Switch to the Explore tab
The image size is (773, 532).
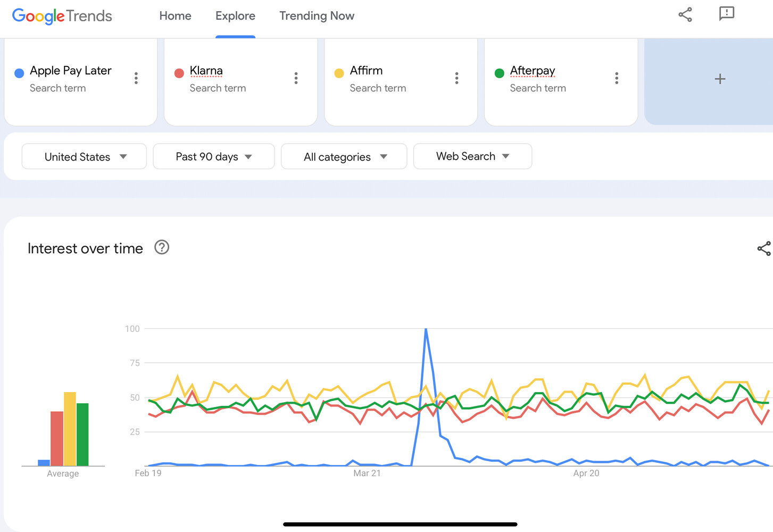[235, 16]
